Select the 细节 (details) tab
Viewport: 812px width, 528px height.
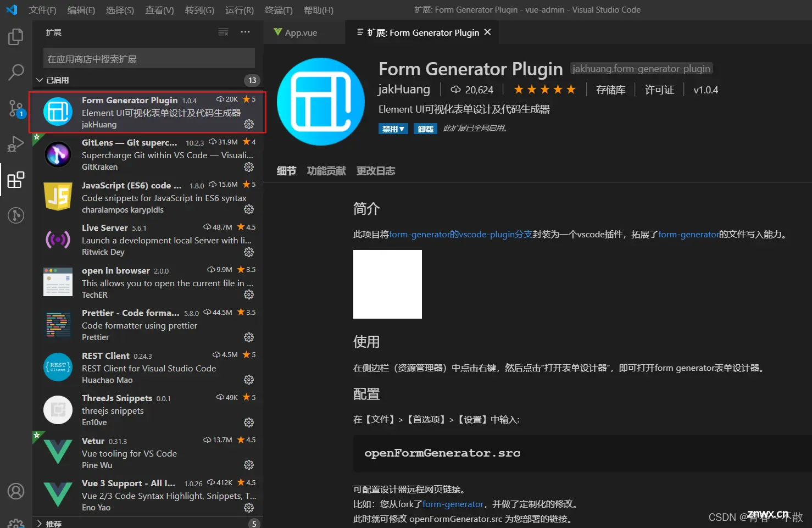tap(286, 171)
